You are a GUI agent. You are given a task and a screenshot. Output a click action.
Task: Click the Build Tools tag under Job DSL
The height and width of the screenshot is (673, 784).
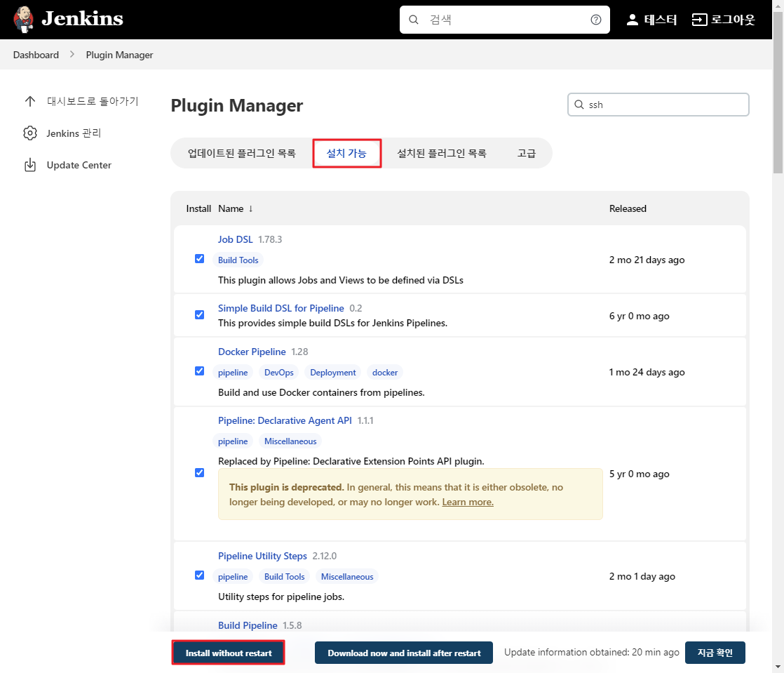pos(238,260)
